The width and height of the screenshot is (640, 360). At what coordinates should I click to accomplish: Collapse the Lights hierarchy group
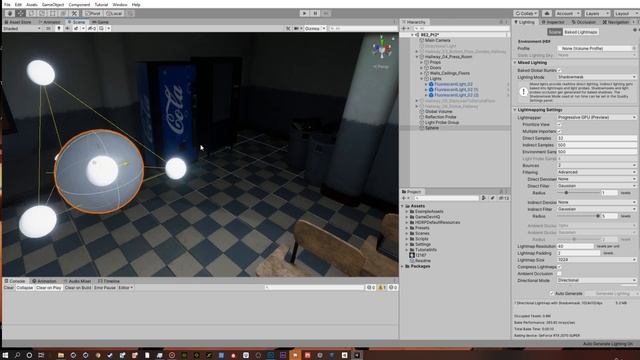422,78
